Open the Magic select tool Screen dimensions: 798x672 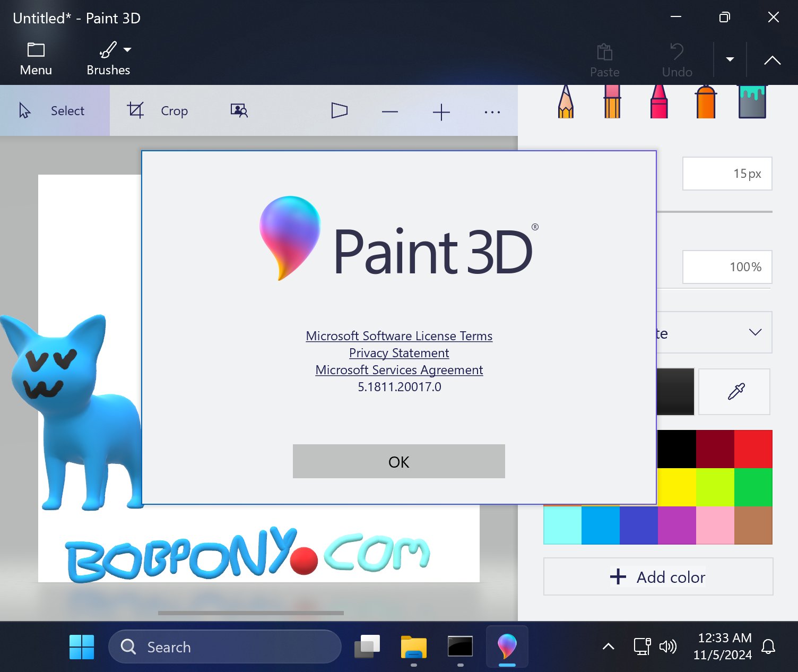pos(239,111)
